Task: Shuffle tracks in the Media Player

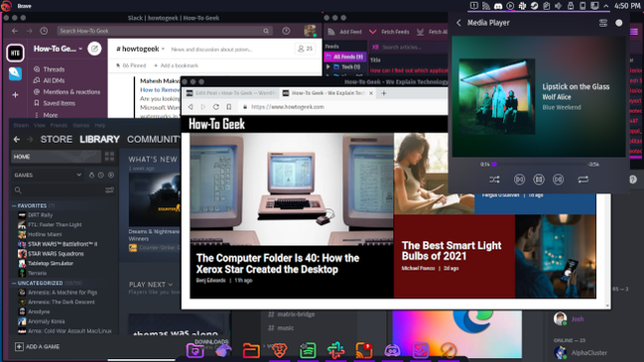Action: click(494, 180)
